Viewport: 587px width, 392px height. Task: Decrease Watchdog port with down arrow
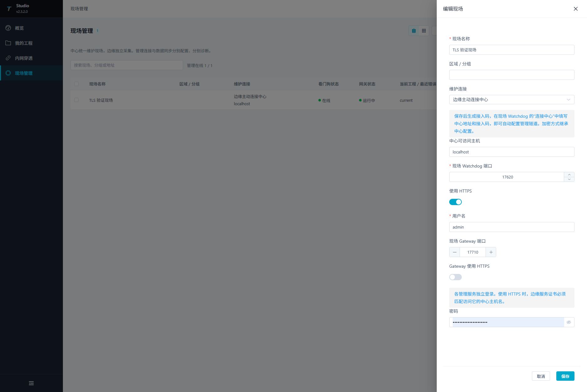[569, 179]
